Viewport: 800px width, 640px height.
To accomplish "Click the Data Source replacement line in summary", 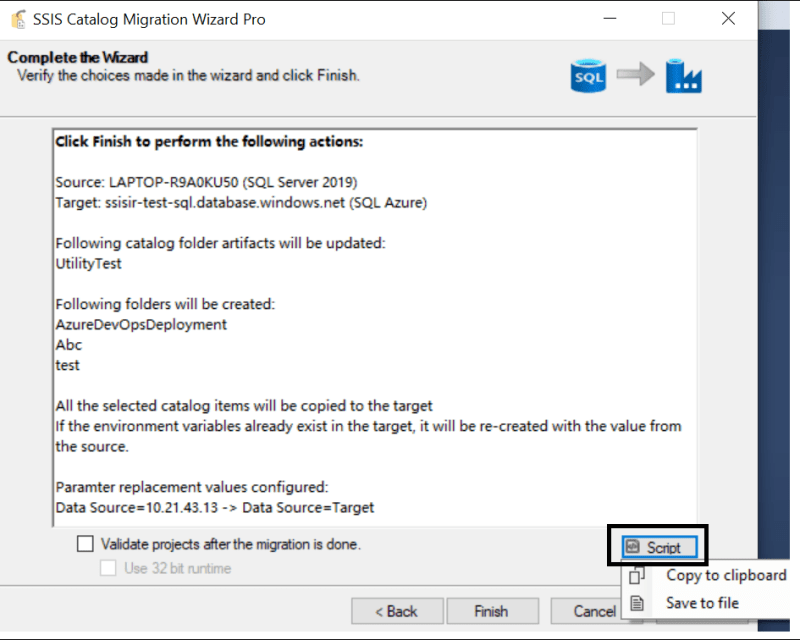I will [x=215, y=508].
